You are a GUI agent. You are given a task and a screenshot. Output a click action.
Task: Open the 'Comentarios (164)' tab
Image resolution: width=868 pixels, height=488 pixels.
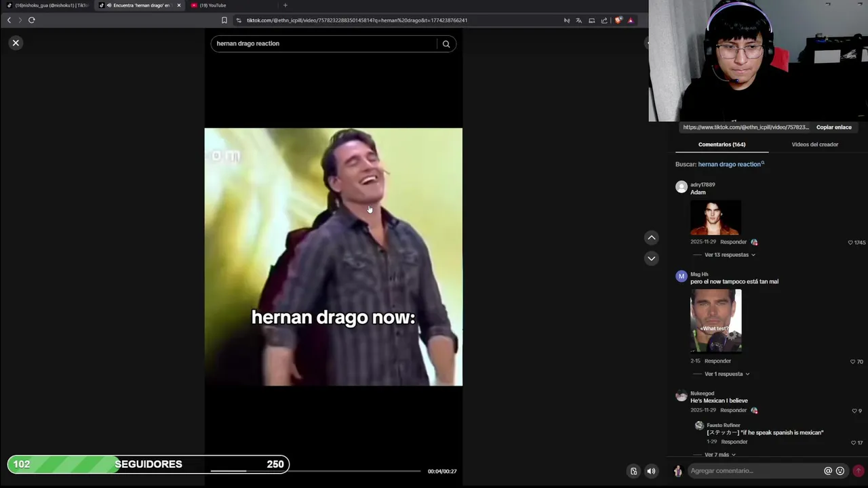(x=722, y=144)
